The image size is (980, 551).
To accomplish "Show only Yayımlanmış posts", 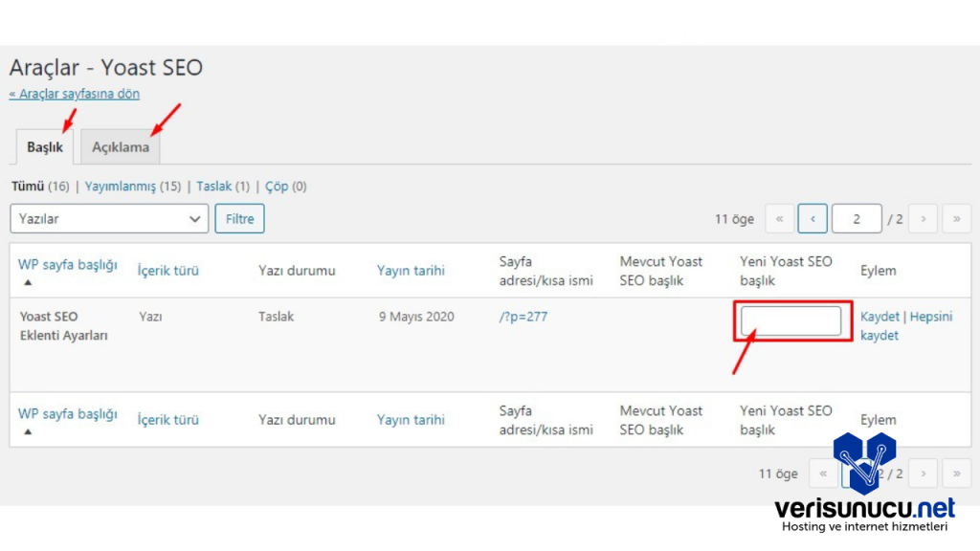I will pos(120,187).
